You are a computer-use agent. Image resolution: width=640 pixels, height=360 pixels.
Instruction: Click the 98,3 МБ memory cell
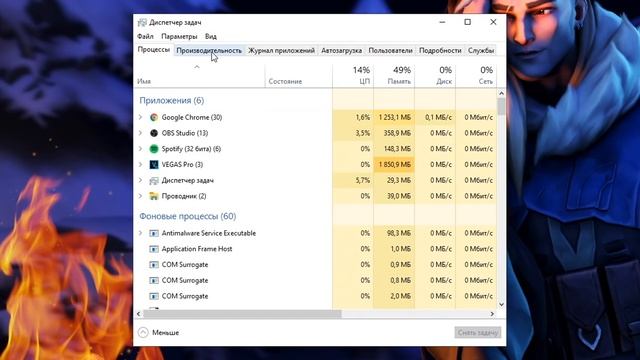click(394, 233)
